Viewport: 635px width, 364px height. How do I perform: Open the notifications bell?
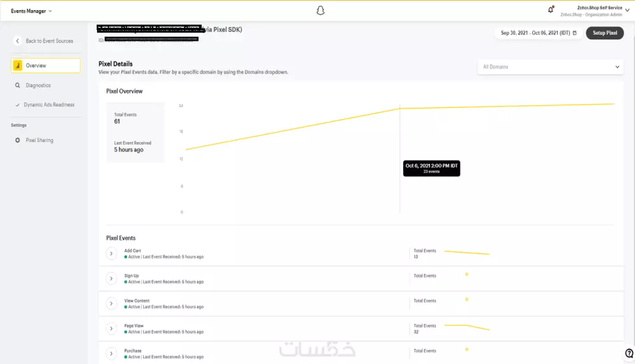[x=551, y=10]
